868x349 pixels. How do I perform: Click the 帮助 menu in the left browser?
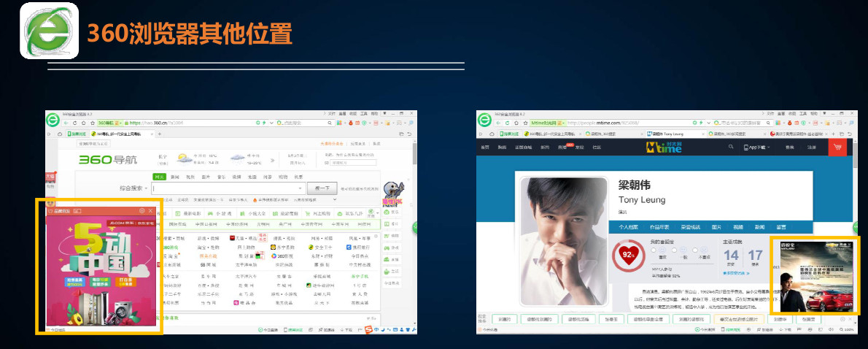[375, 113]
